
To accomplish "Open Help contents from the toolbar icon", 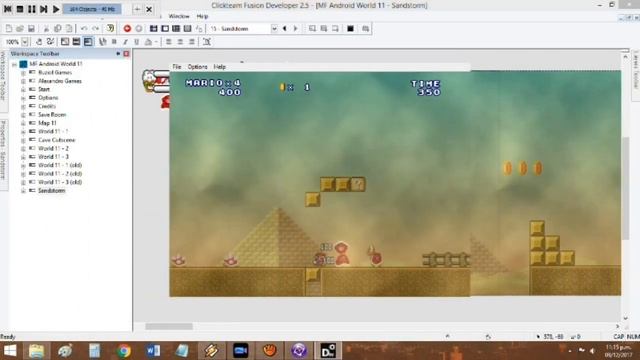I will click(110, 29).
